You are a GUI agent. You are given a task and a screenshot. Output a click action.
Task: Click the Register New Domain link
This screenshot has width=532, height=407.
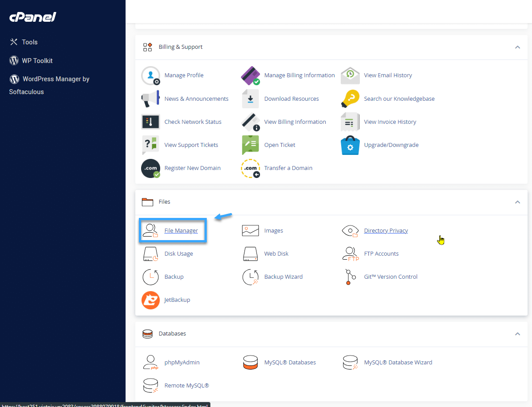[193, 168]
